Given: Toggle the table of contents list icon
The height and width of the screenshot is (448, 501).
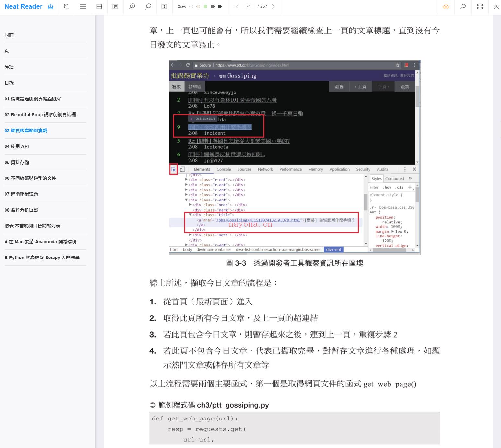Looking at the screenshot, I should [x=83, y=6].
